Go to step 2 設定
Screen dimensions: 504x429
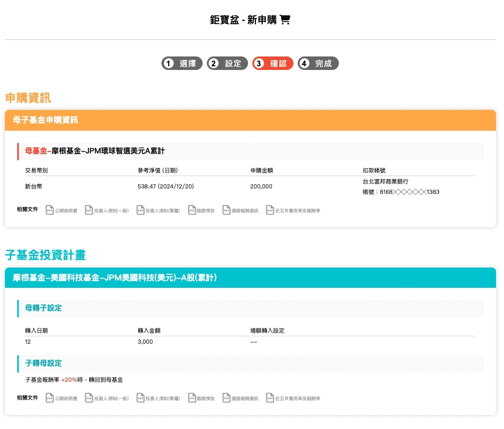point(227,63)
